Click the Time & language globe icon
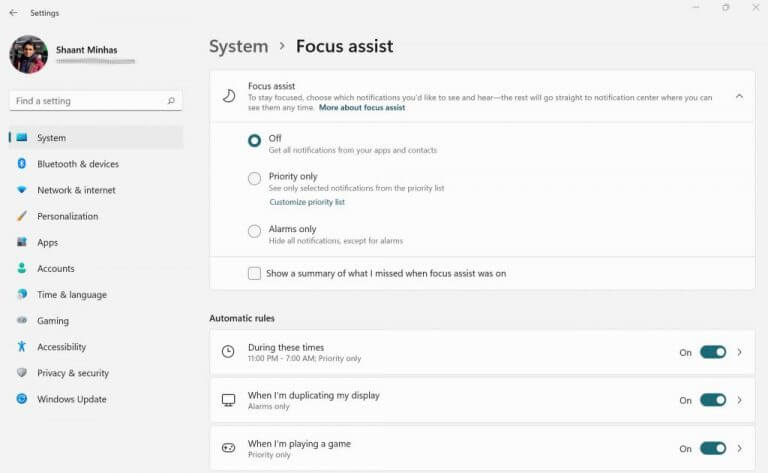Image resolution: width=768 pixels, height=473 pixels. coord(22,294)
